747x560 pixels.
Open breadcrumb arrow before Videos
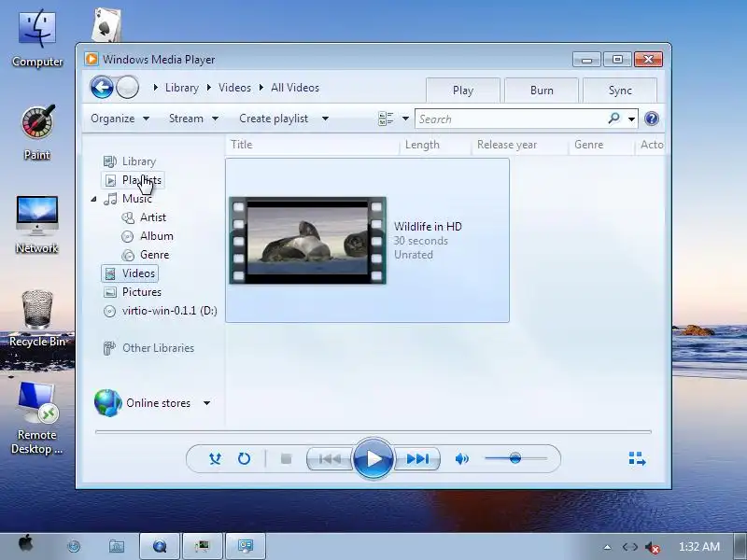(208, 88)
